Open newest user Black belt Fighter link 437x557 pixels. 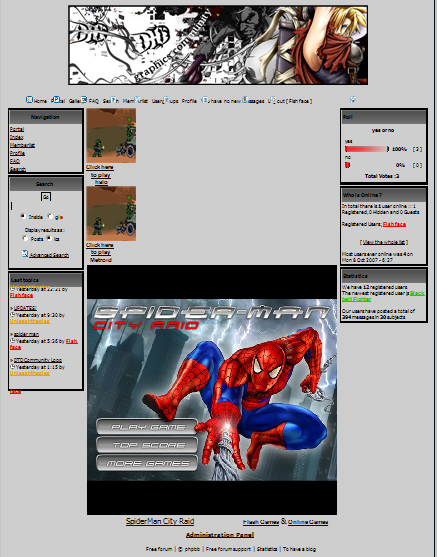coord(383,296)
